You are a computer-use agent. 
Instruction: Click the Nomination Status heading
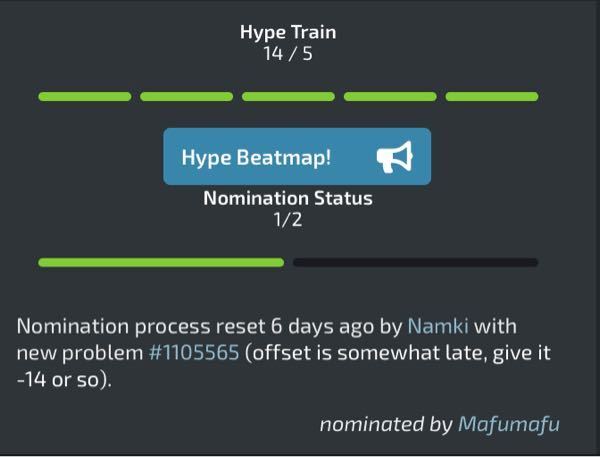click(x=288, y=198)
